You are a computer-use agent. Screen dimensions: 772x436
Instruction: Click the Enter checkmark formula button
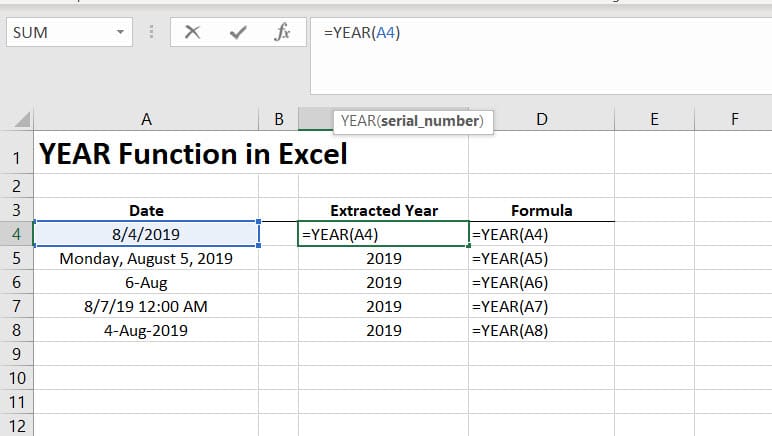pos(238,33)
